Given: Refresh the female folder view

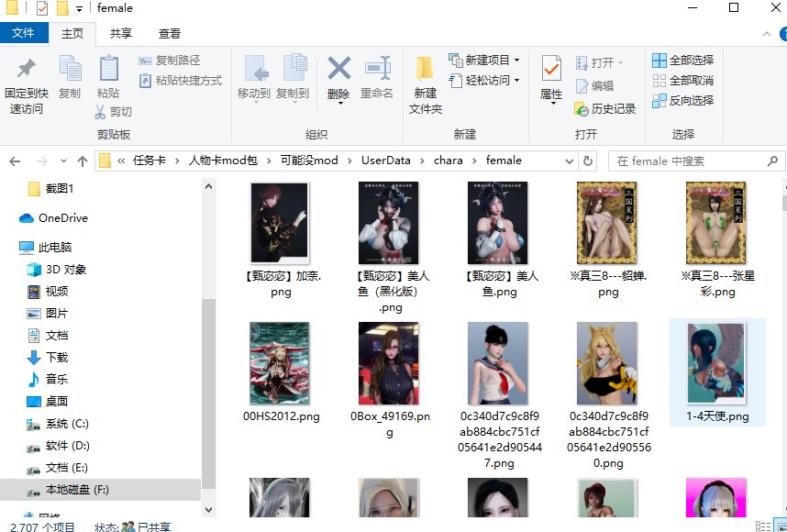Looking at the screenshot, I should pyautogui.click(x=588, y=161).
